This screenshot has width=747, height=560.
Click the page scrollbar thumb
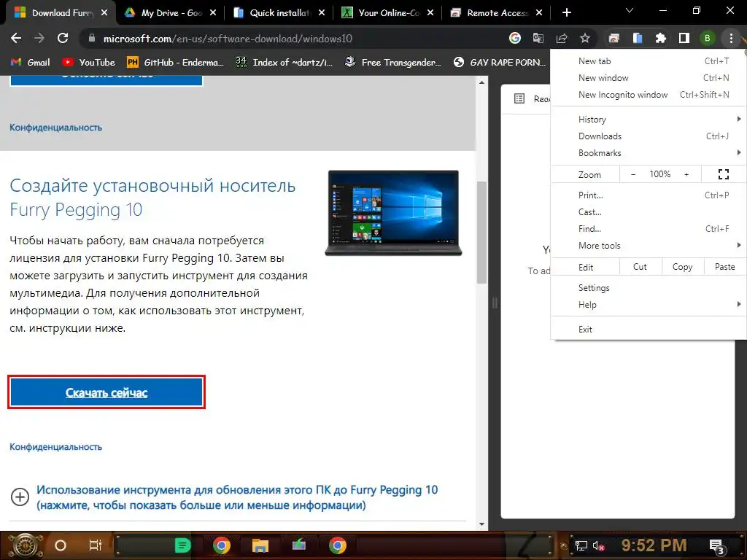pos(481,233)
